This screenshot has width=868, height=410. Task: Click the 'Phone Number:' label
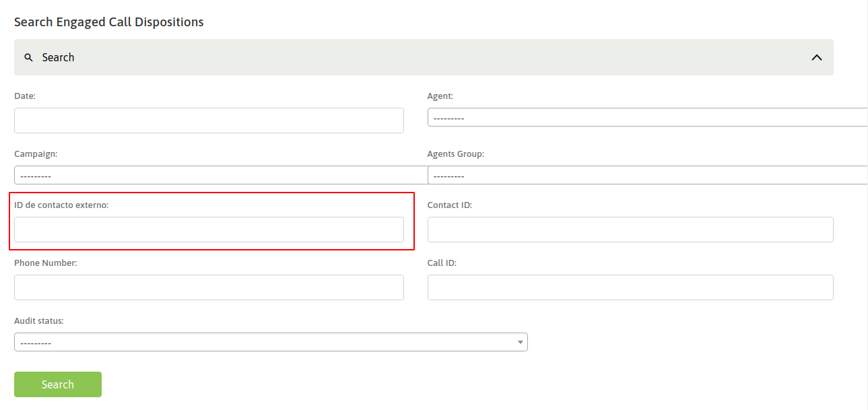(46, 263)
